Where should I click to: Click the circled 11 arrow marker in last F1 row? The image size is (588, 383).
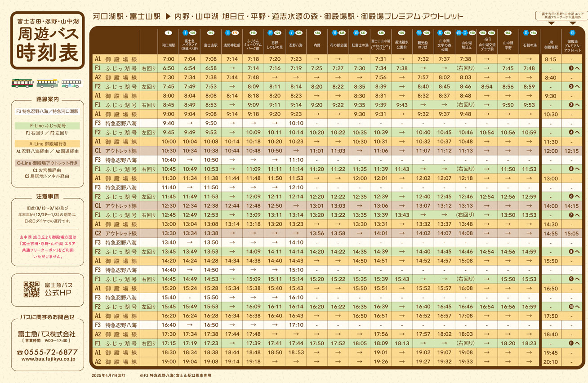[x=573, y=343]
